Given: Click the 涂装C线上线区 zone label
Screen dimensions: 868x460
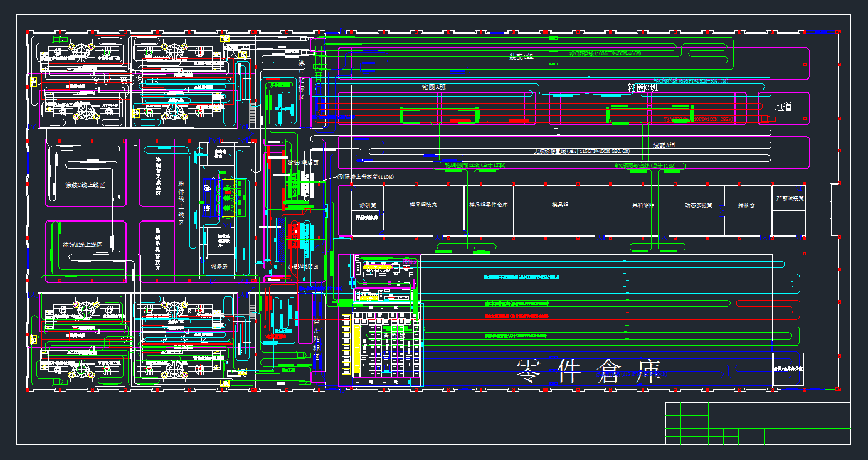Looking at the screenshot, I should [x=84, y=186].
